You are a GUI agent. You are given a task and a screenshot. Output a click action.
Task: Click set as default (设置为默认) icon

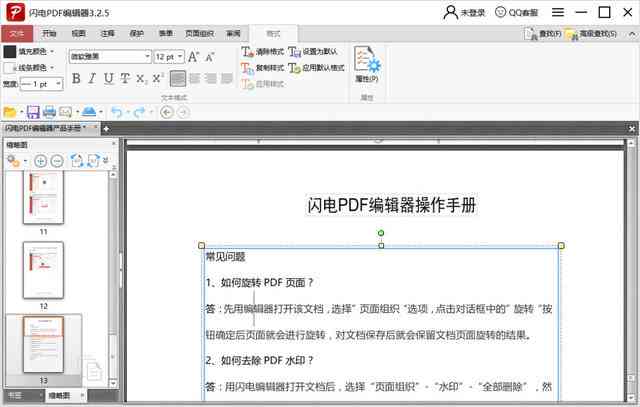(294, 52)
